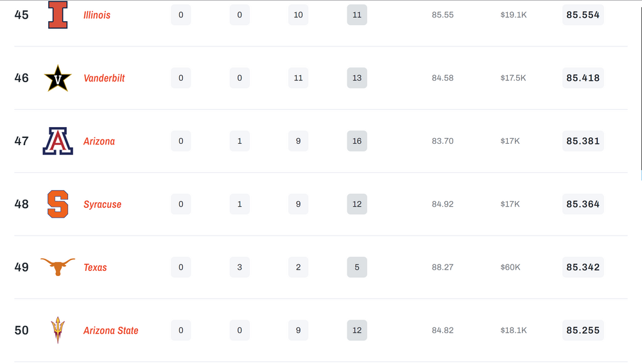Image resolution: width=642 pixels, height=364 pixels.
Task: Open the Arizona State team link
Action: 110,331
